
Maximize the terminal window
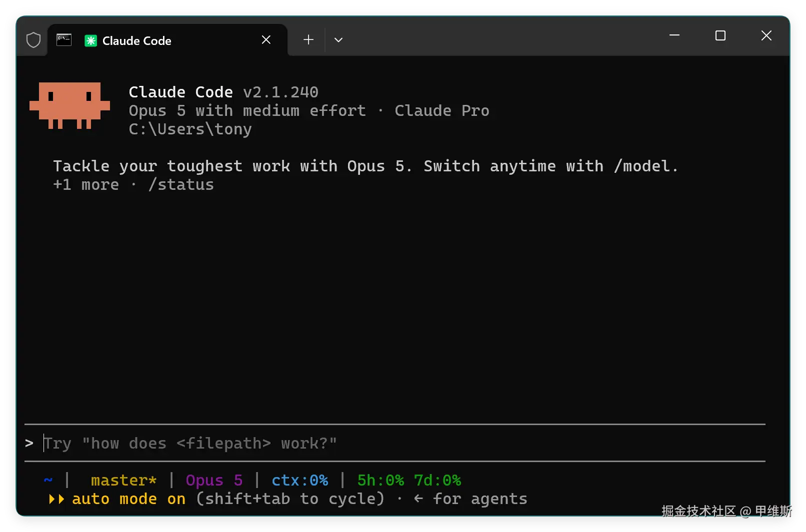pos(720,35)
